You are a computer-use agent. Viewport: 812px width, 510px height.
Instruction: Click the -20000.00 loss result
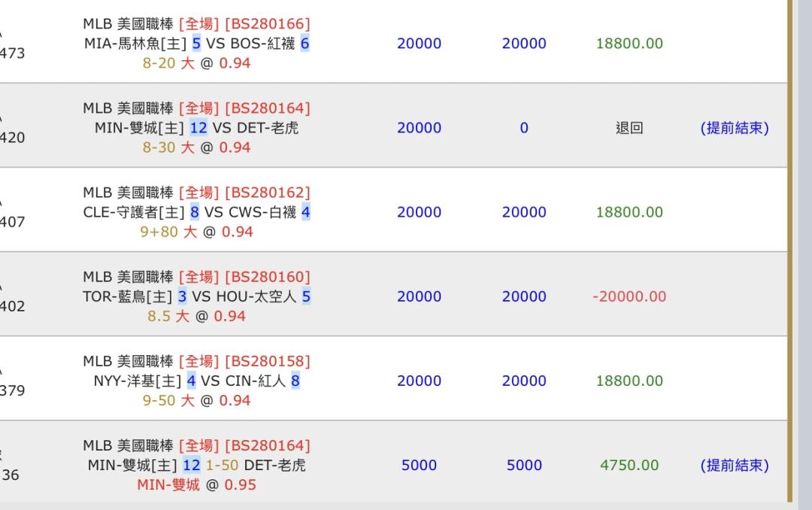[x=629, y=297]
